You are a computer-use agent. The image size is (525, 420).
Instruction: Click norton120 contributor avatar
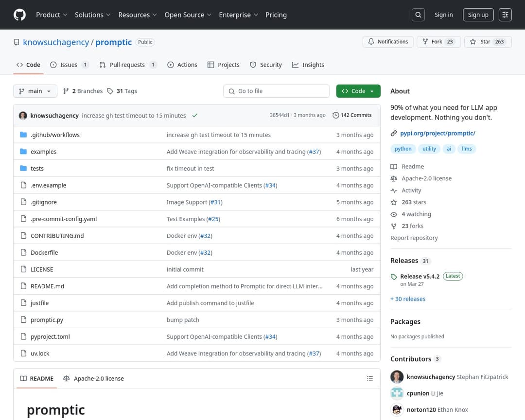click(397, 410)
